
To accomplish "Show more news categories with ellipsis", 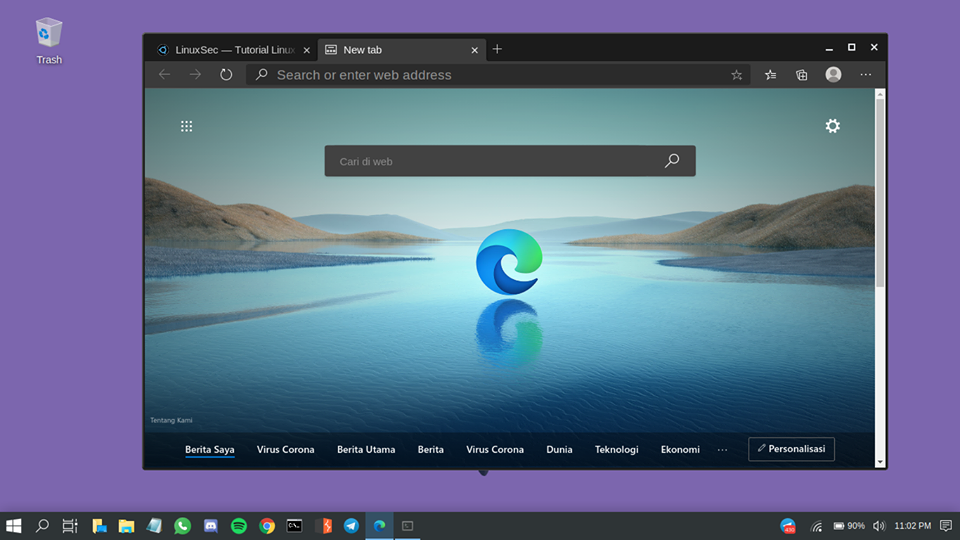I will 722,450.
